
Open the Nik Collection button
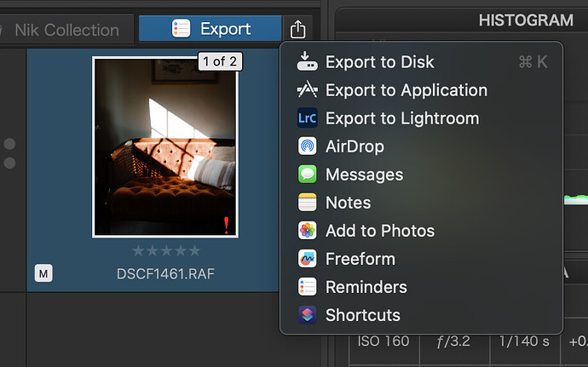pyautogui.click(x=66, y=30)
